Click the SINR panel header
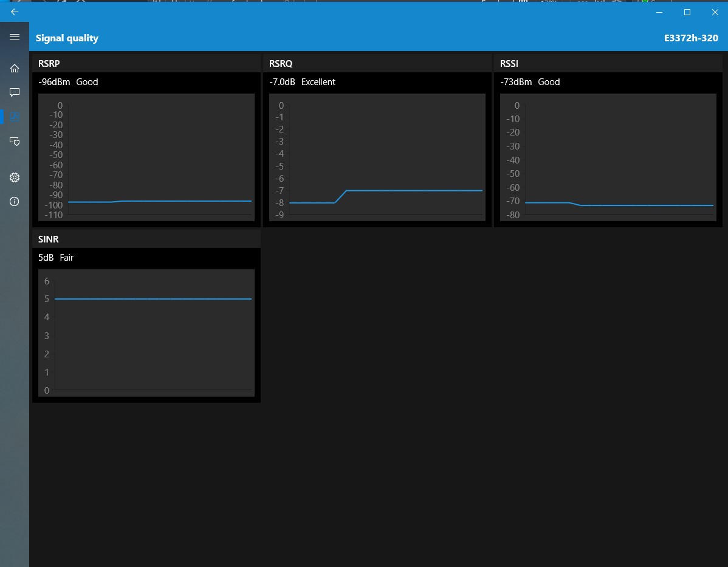This screenshot has height=567, width=728. click(x=146, y=239)
